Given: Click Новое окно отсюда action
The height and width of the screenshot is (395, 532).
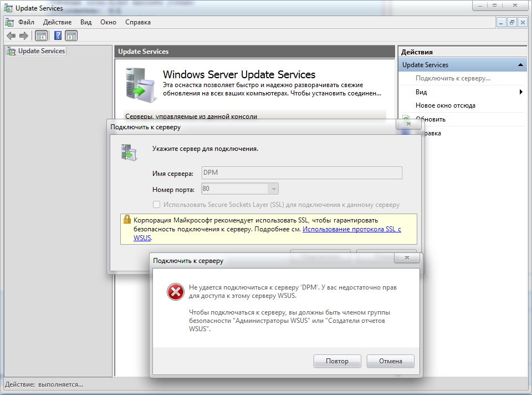Looking at the screenshot, I should [x=445, y=105].
